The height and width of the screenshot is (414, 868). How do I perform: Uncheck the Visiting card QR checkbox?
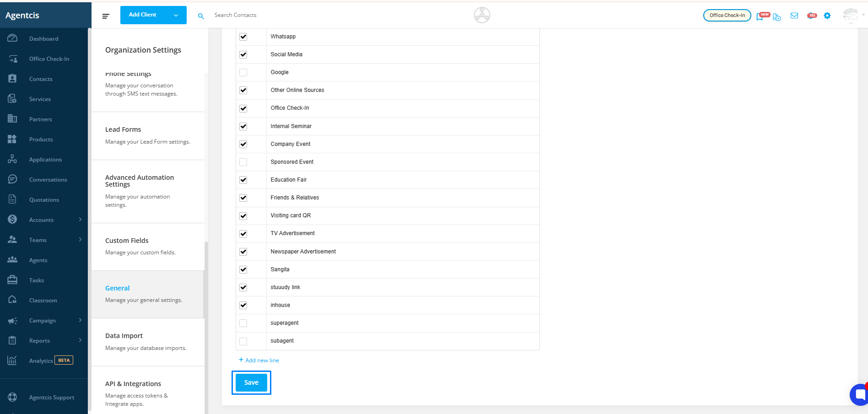[243, 216]
